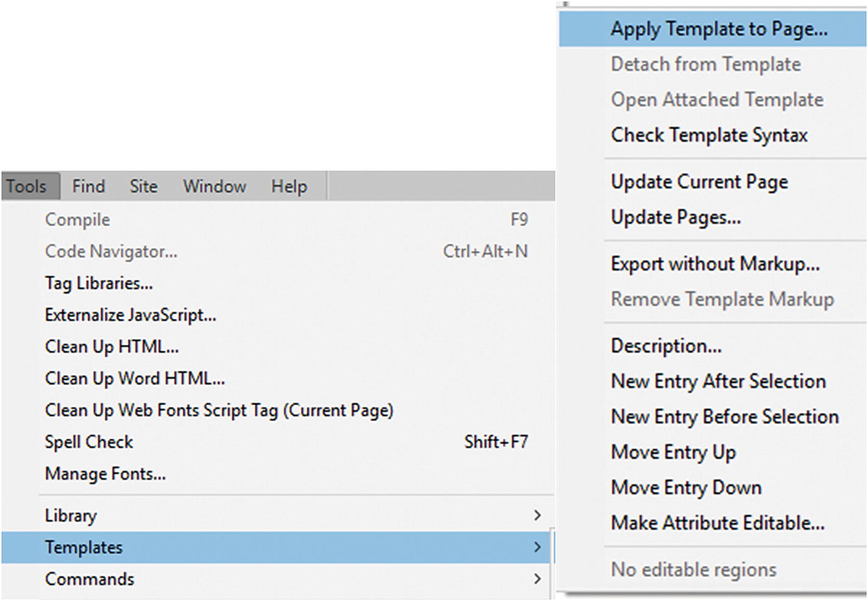Open the Tools menu
The width and height of the screenshot is (868, 601).
coord(27,186)
